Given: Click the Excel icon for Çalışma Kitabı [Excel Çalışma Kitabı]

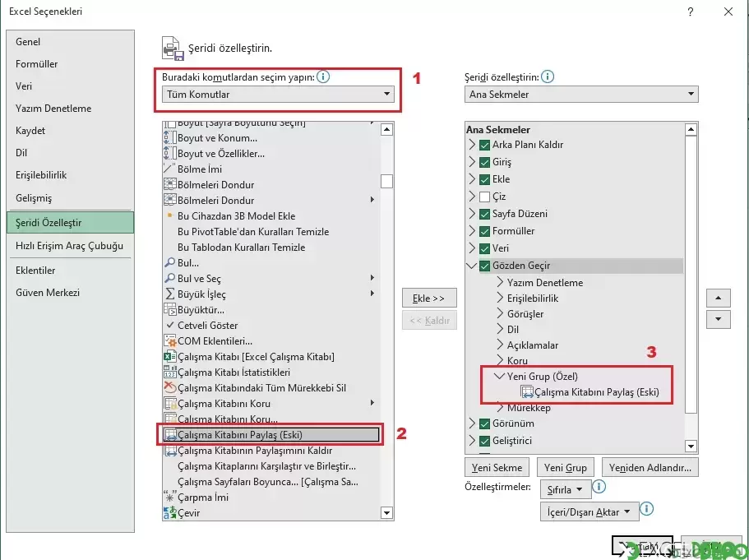Looking at the screenshot, I should [170, 356].
